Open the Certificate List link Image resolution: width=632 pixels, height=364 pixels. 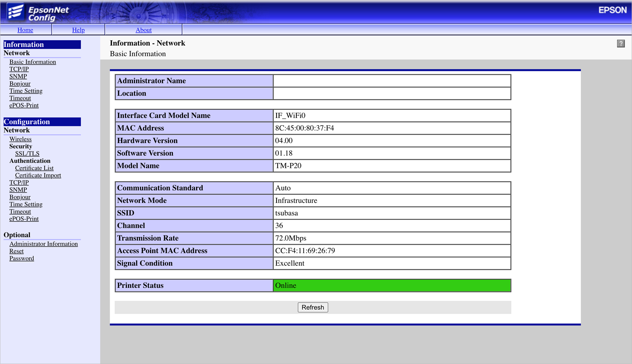[x=34, y=168]
